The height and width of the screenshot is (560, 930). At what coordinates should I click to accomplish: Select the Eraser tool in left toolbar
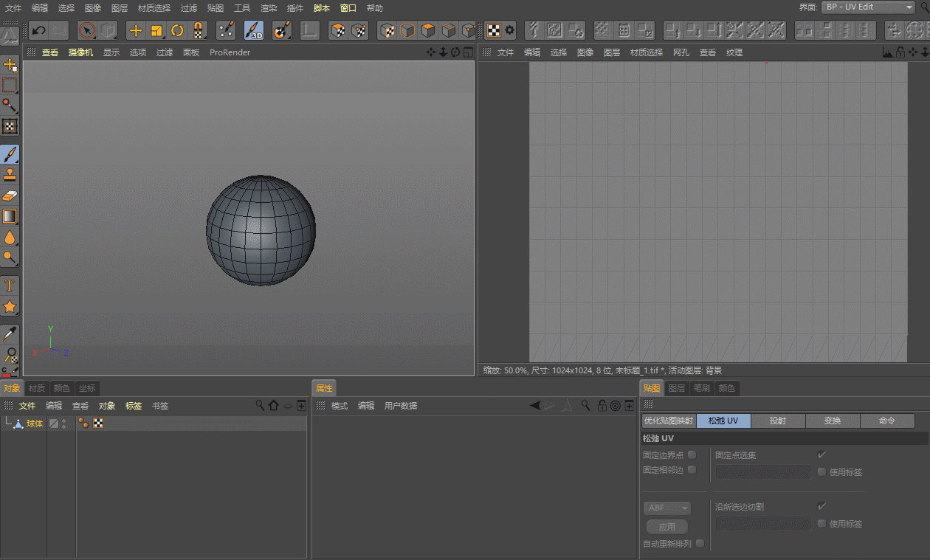(x=10, y=196)
